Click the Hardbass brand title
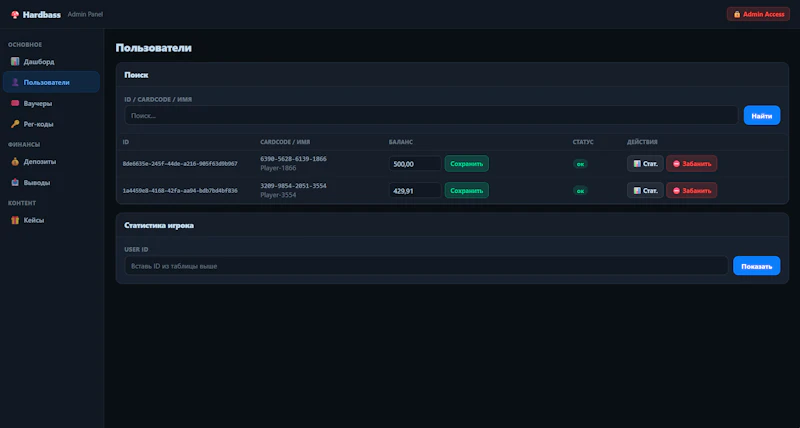The width and height of the screenshot is (800, 428). [x=41, y=15]
